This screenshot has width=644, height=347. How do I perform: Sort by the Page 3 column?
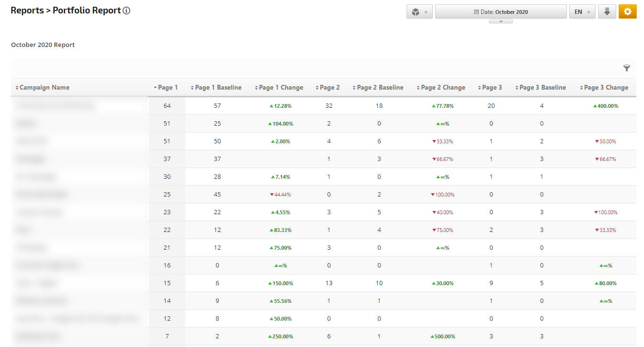pyautogui.click(x=491, y=87)
